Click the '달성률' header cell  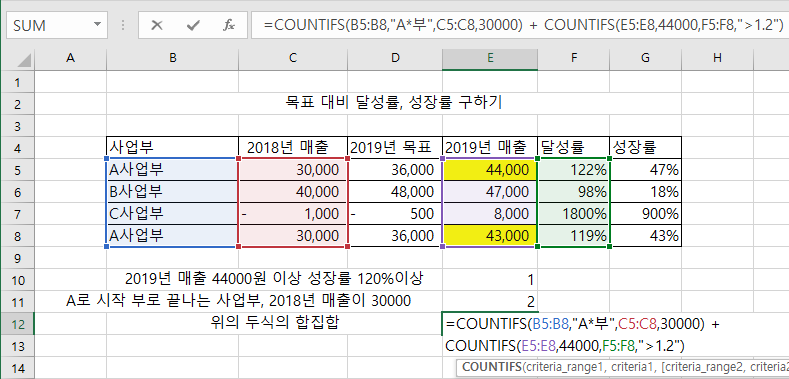pos(574,147)
